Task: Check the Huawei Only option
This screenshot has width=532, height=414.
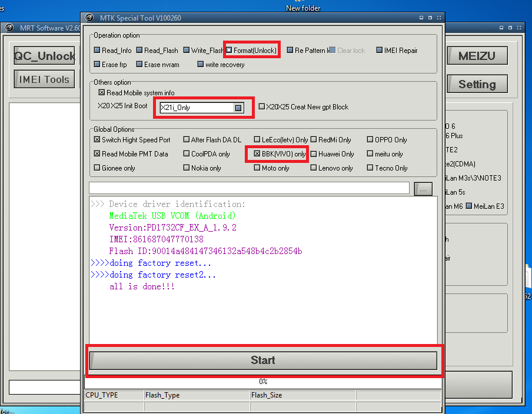Action: pyautogui.click(x=314, y=153)
